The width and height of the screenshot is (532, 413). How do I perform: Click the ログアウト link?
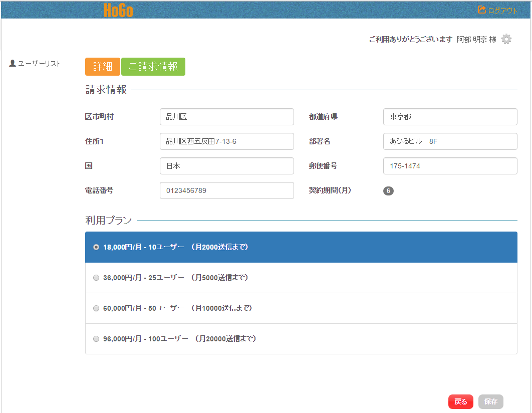[x=502, y=11]
